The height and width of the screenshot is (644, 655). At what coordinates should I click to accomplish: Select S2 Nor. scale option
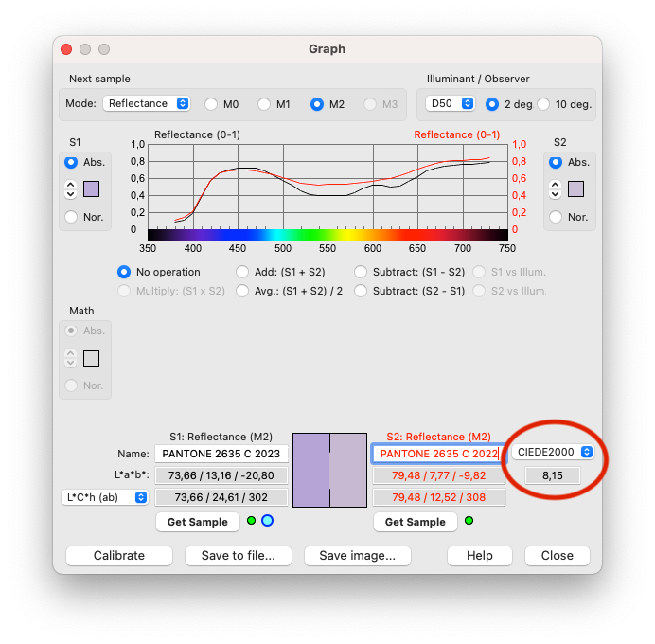[x=556, y=217]
